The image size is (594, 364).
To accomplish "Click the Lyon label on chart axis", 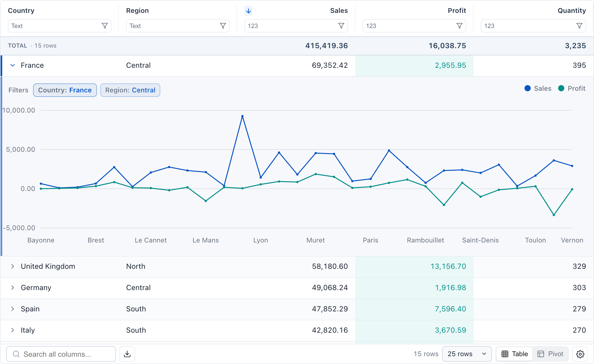I will pos(261,240).
